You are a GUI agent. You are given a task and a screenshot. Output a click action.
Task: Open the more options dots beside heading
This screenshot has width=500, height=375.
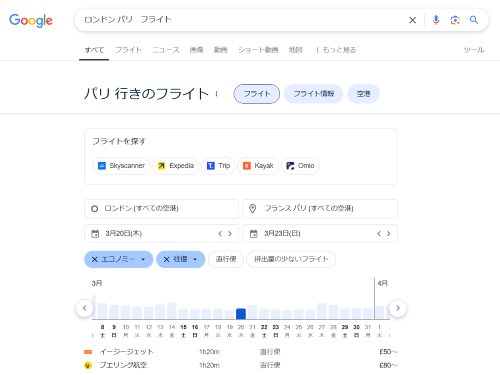(x=217, y=94)
